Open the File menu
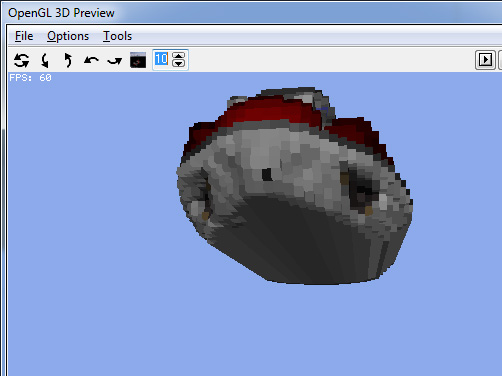 pos(24,36)
